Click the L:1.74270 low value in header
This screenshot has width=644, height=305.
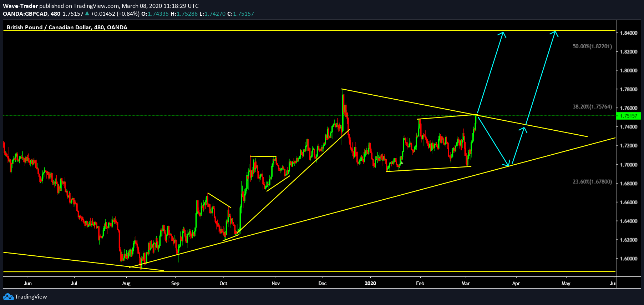click(213, 14)
